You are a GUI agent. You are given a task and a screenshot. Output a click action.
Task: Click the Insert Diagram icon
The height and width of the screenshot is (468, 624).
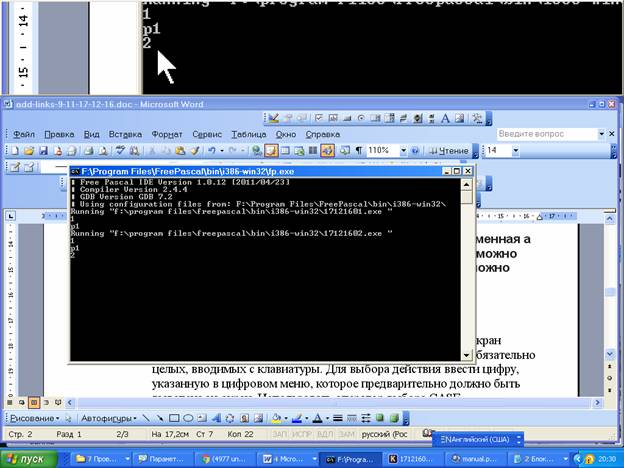230,418
